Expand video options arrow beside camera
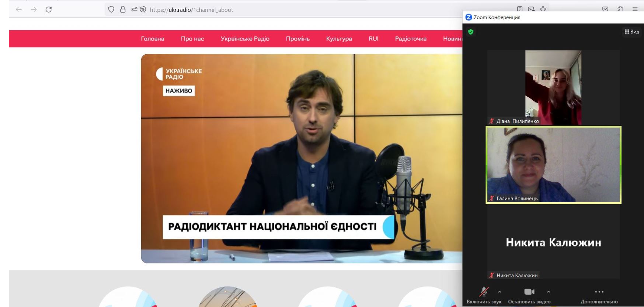The width and height of the screenshot is (644, 307). pos(549,292)
